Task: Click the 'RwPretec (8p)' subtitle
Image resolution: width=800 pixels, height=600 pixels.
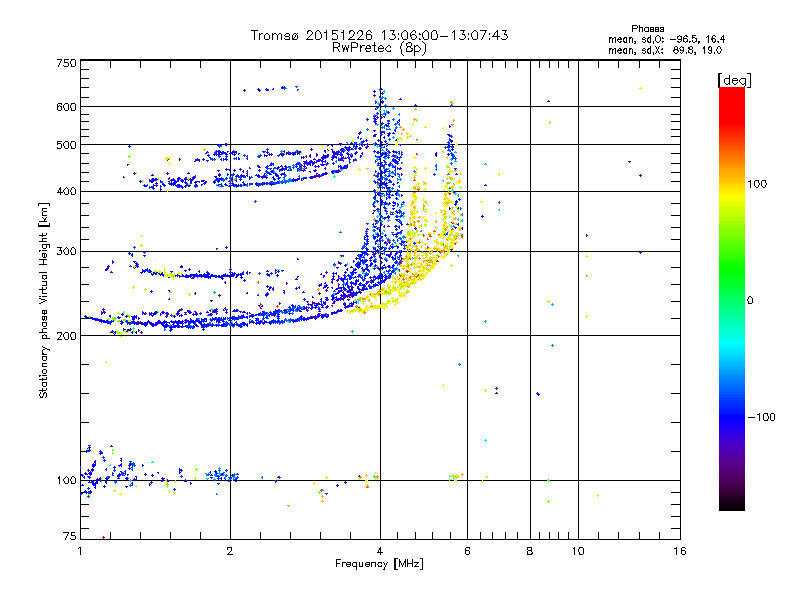Action: (x=379, y=48)
